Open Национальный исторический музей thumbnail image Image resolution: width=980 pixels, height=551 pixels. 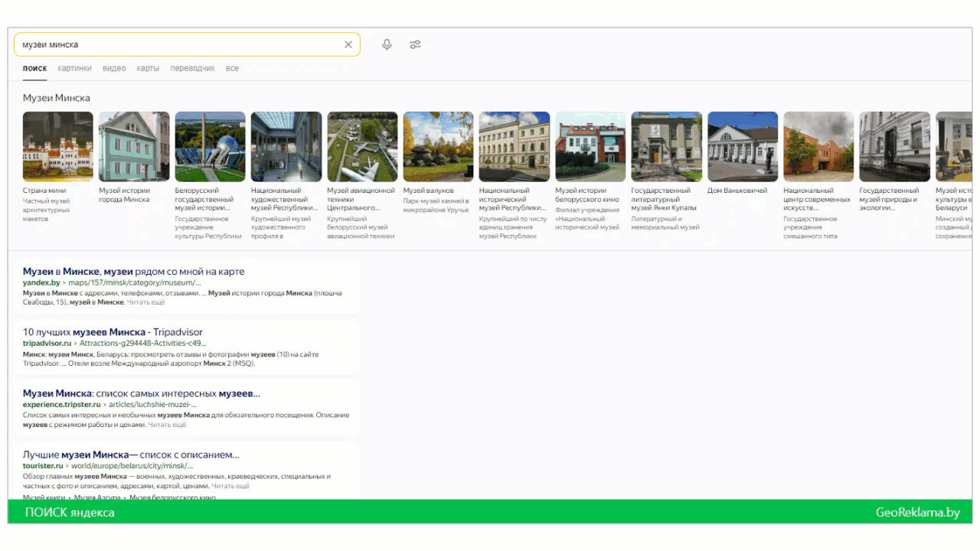pyautogui.click(x=514, y=146)
